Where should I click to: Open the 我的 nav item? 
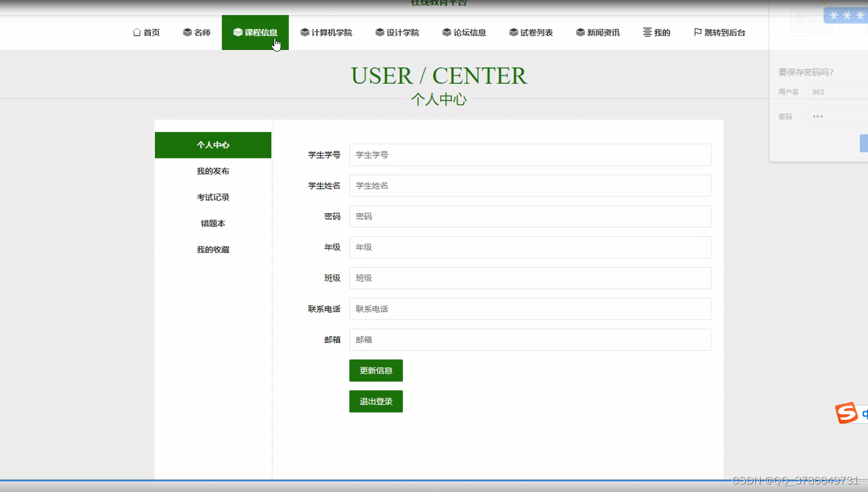click(x=656, y=32)
